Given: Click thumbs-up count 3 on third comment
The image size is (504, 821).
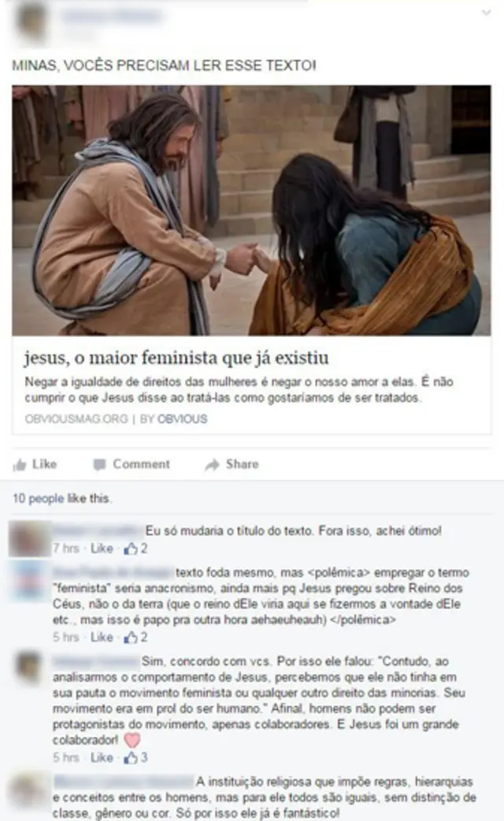Looking at the screenshot, I should [136, 758].
